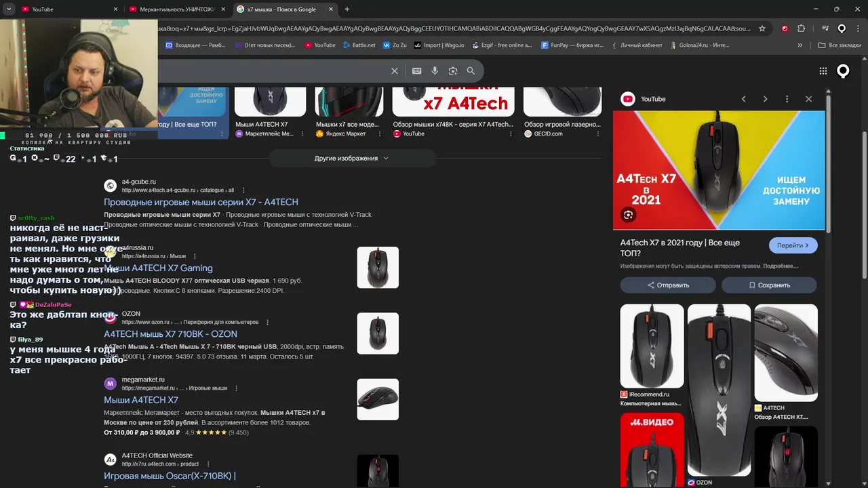
Task: Clear the Google search box text
Action: [x=395, y=70]
